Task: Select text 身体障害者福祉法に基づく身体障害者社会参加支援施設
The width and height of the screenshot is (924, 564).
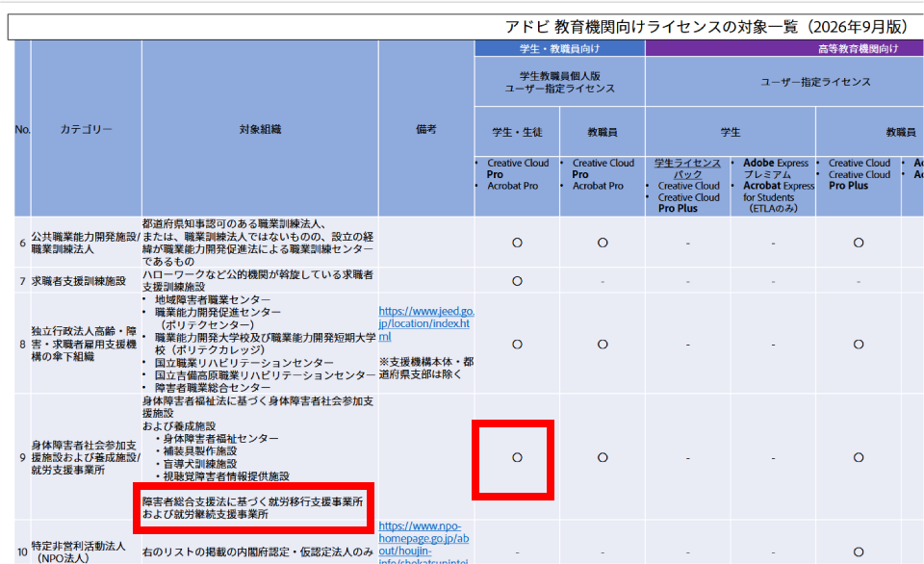Action: pyautogui.click(x=258, y=407)
